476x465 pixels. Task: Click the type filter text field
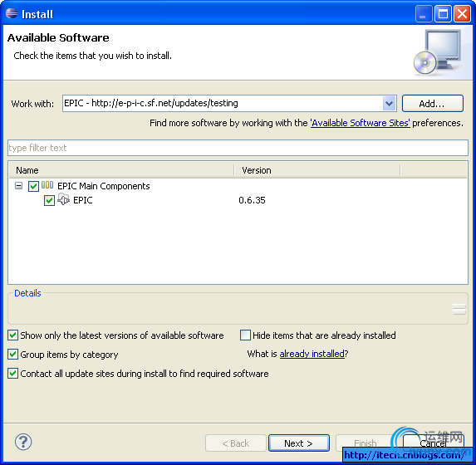coord(238,148)
